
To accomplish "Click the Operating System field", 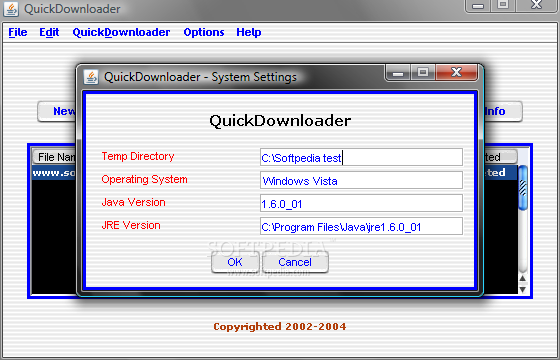I will [361, 180].
